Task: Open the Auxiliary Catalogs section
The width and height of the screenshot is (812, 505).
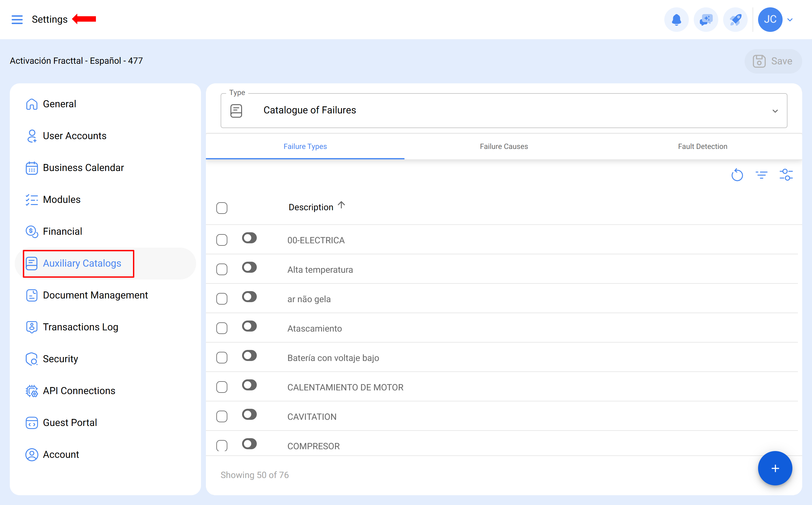Action: [82, 264]
